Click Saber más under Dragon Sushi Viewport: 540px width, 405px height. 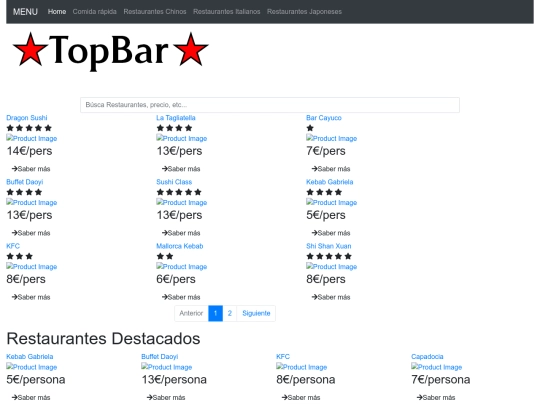point(31,169)
